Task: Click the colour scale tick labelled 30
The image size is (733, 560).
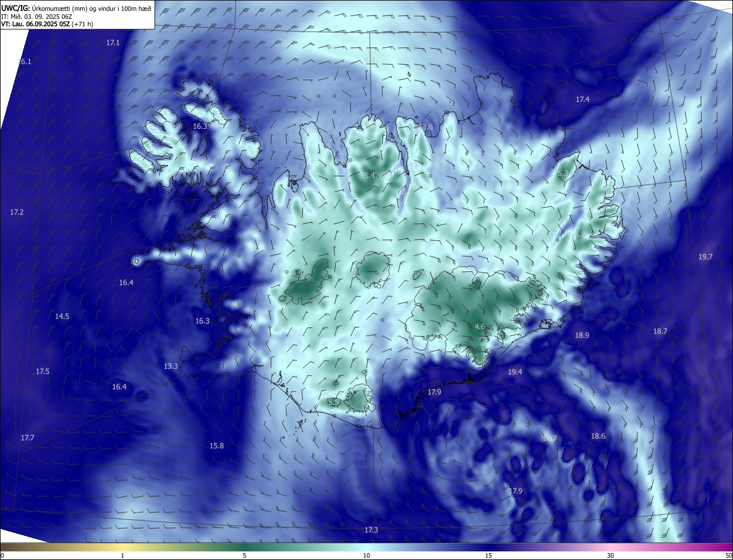Action: click(x=610, y=555)
